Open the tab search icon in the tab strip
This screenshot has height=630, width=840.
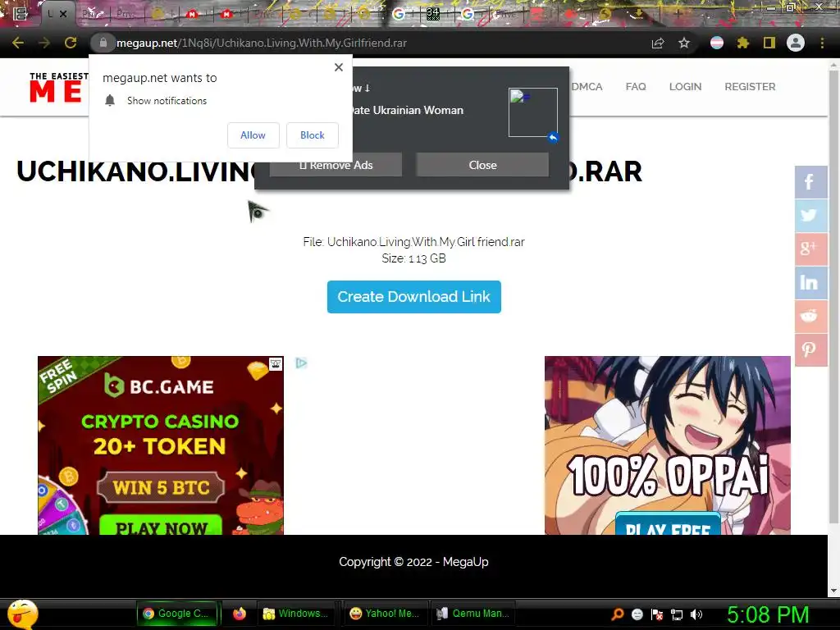click(21, 13)
